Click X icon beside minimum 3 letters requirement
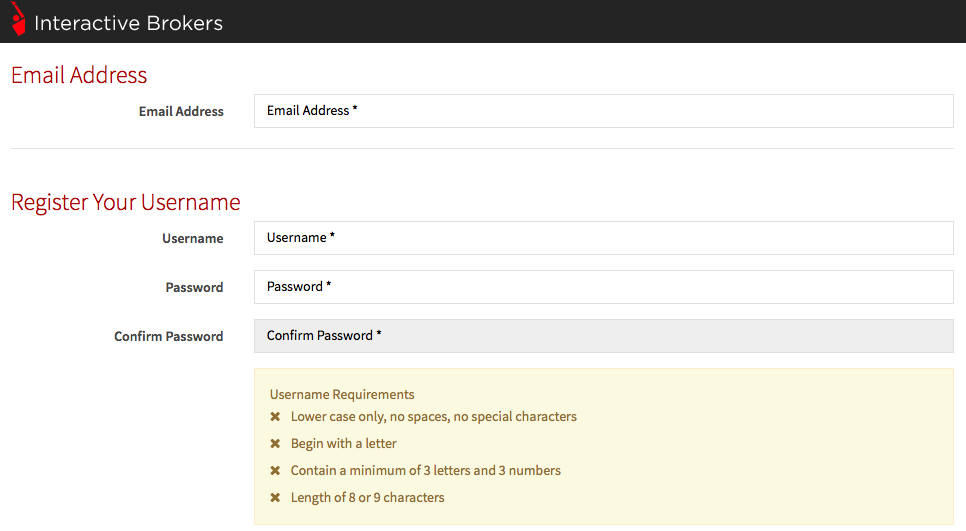This screenshot has width=966, height=531. (275, 471)
